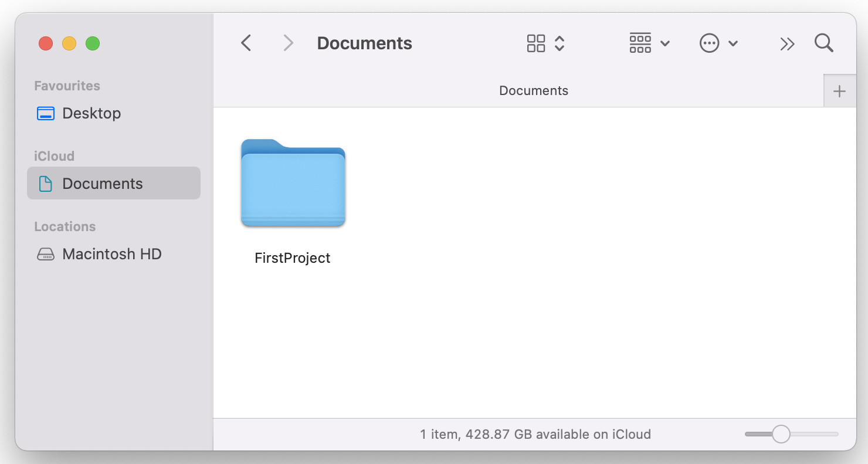Switch to the Documents tab
This screenshot has height=464, width=868.
pos(533,90)
